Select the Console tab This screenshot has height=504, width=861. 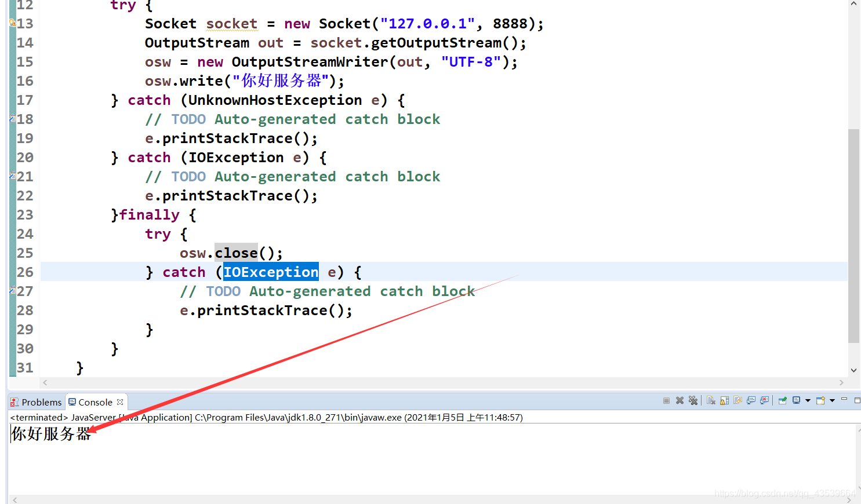[96, 402]
